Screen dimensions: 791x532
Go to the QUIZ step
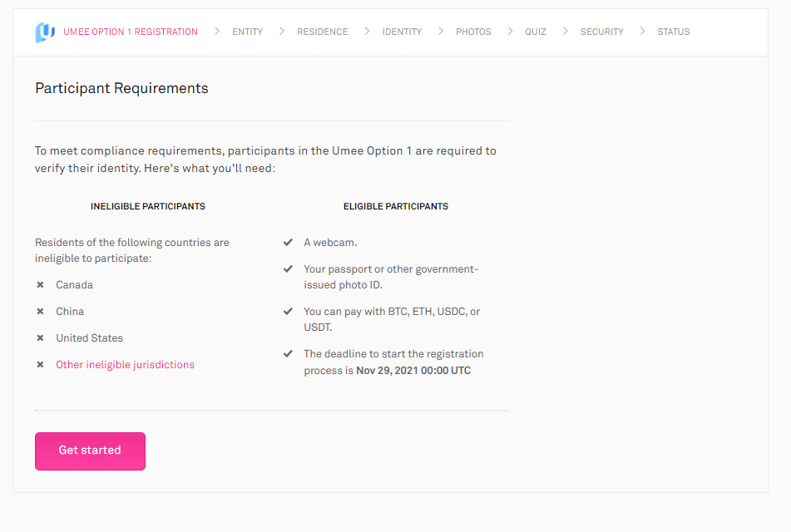pos(536,32)
